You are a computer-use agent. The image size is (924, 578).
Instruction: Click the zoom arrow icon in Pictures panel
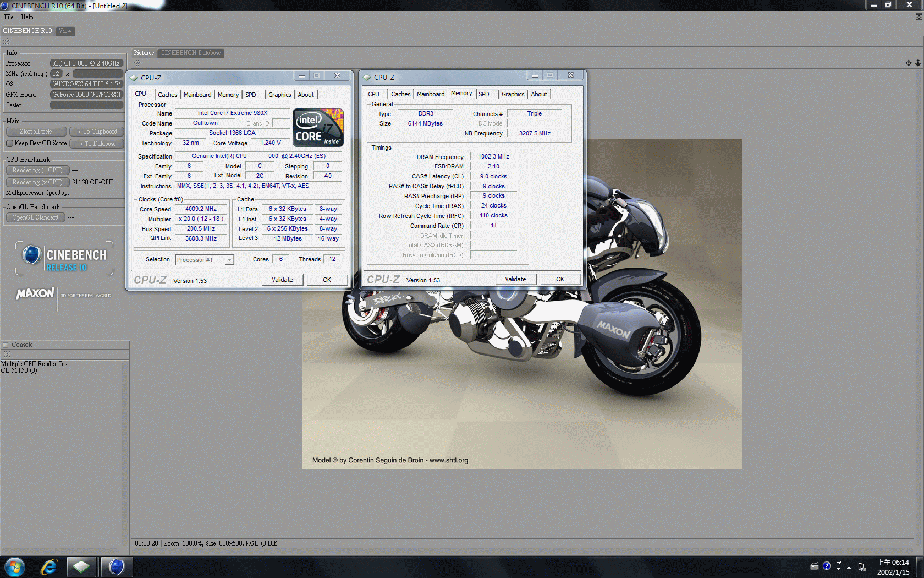pyautogui.click(x=918, y=63)
